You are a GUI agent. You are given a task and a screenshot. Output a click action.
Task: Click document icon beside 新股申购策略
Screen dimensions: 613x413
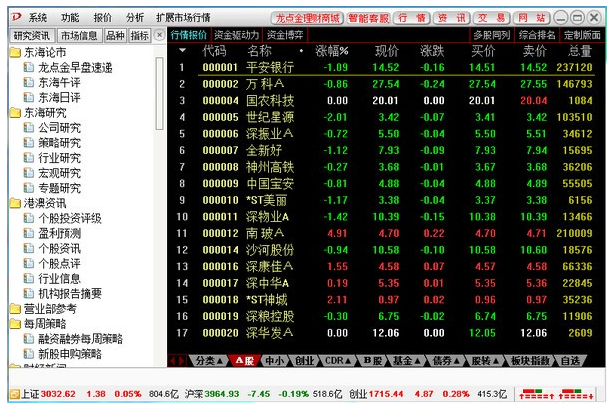(29, 354)
